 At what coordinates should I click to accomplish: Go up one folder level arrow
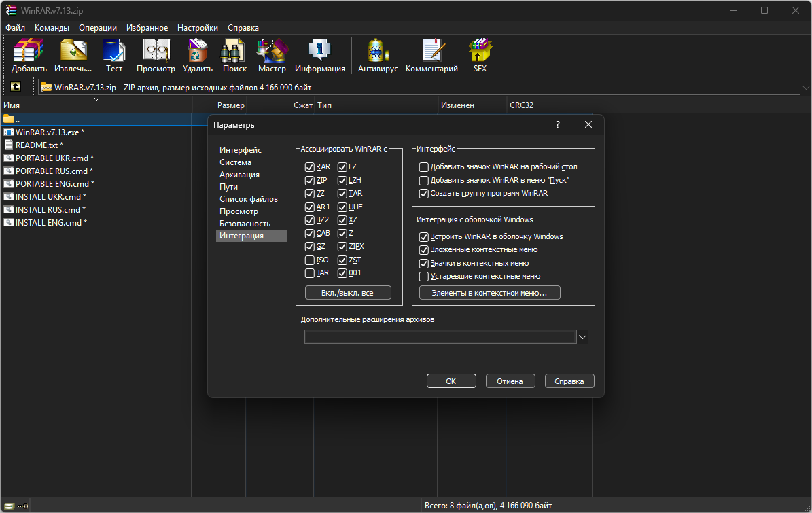pyautogui.click(x=16, y=87)
